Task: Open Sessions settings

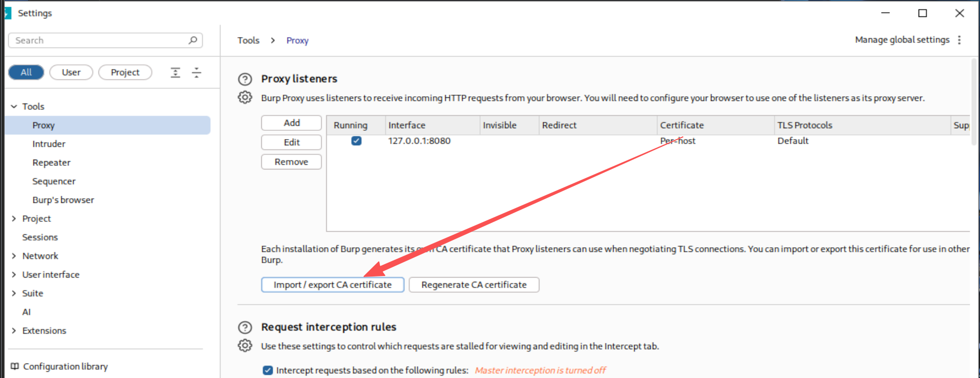Action: coord(40,237)
